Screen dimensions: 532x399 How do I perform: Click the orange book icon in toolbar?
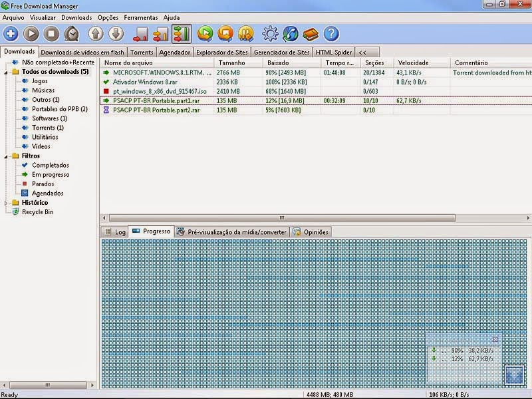[x=311, y=34]
